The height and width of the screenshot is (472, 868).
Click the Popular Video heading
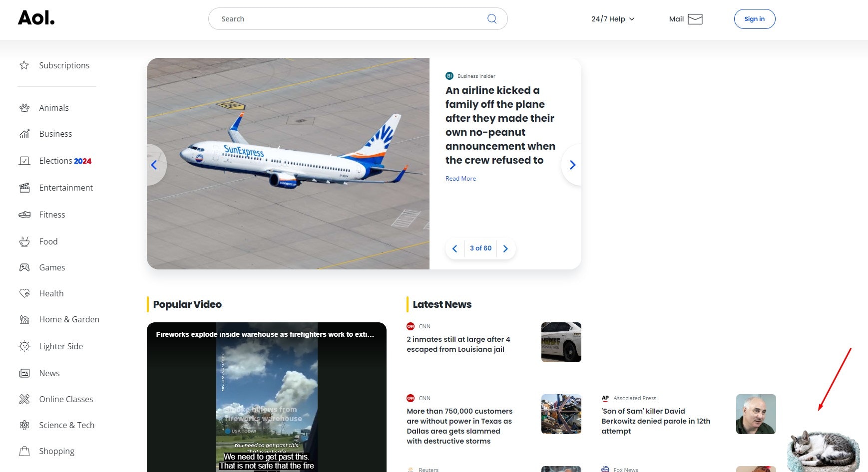(x=187, y=304)
